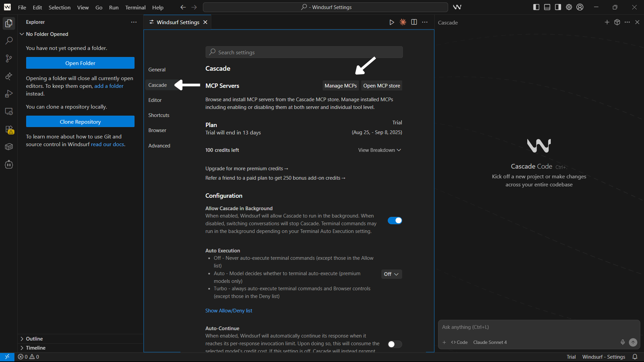Open editor More Actions ellipsis

[425, 22]
